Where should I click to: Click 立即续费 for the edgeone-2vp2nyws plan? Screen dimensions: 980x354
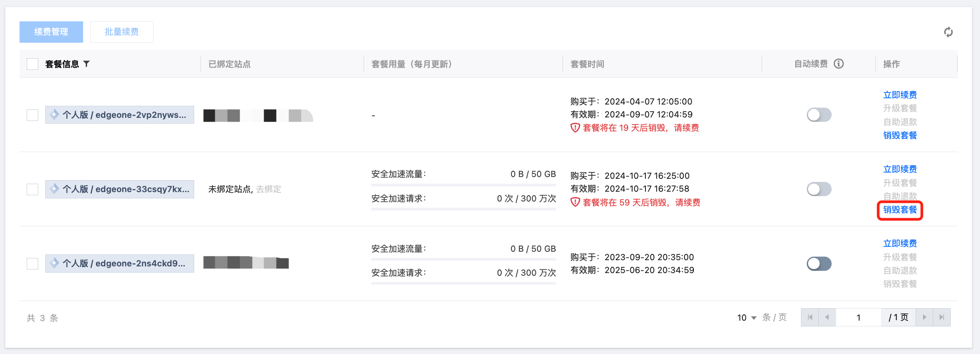click(900, 95)
